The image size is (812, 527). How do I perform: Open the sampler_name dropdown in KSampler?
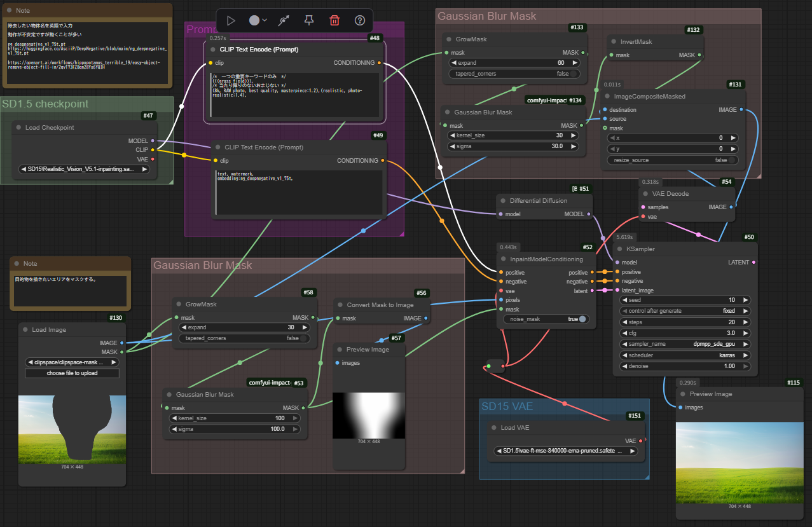click(x=685, y=344)
